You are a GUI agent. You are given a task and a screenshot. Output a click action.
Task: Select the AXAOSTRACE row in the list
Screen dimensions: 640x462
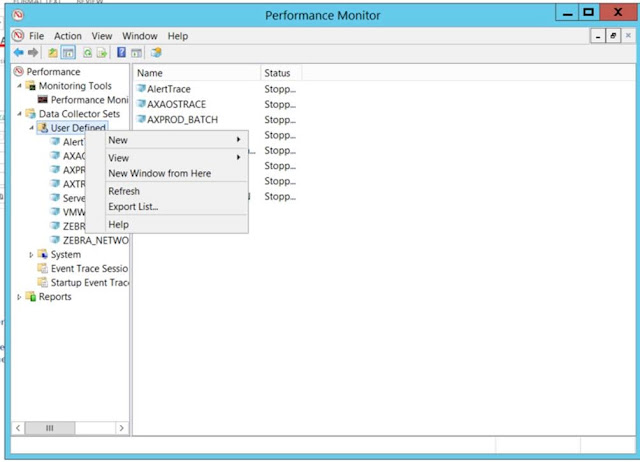tap(216, 104)
